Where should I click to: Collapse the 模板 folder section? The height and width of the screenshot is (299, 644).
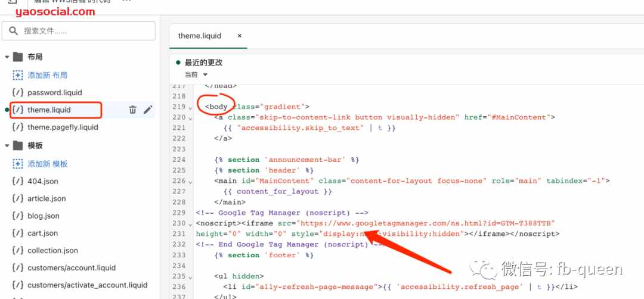click(7, 145)
